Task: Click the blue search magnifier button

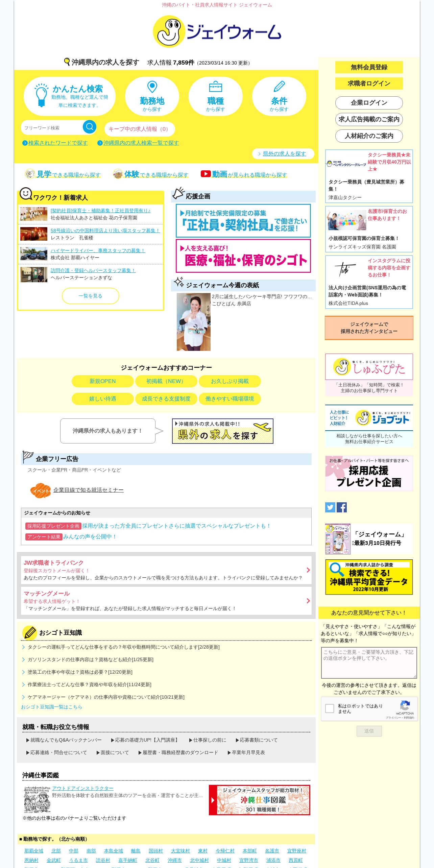Action: coord(90,127)
